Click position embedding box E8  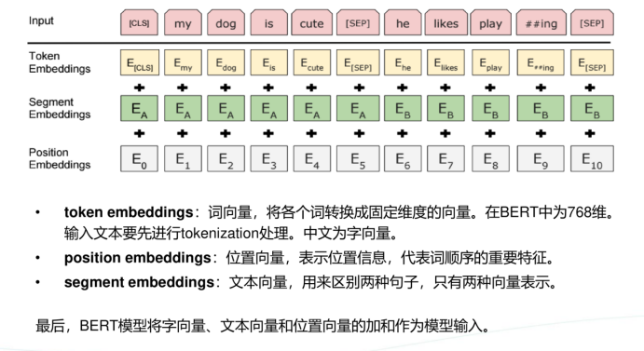(x=491, y=158)
